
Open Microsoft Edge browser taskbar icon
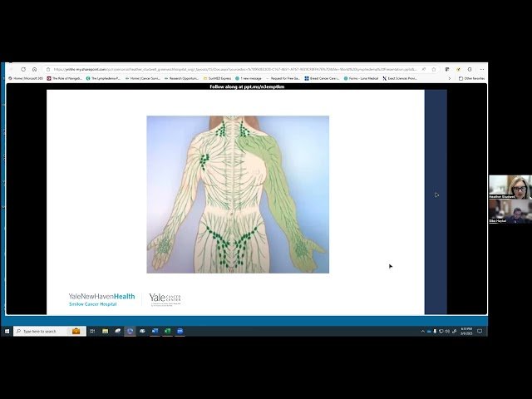pyautogui.click(x=130, y=331)
